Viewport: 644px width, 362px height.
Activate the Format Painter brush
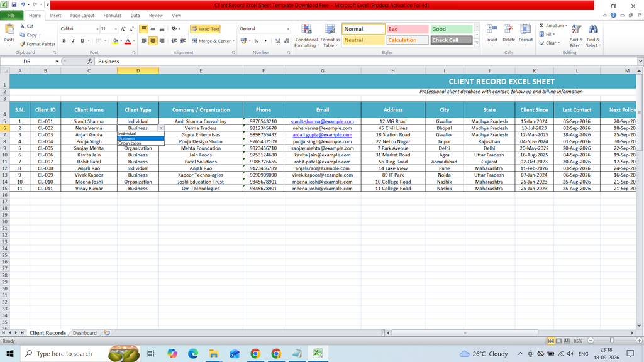tap(23, 44)
